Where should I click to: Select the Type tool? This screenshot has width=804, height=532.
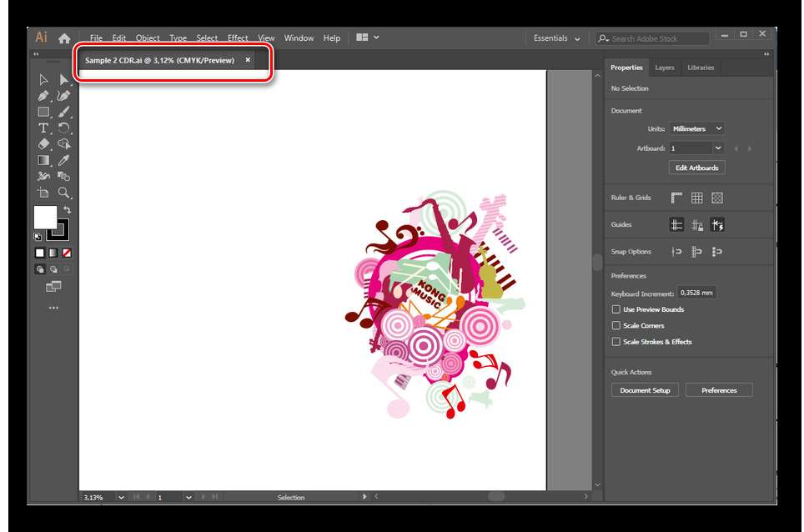43,128
